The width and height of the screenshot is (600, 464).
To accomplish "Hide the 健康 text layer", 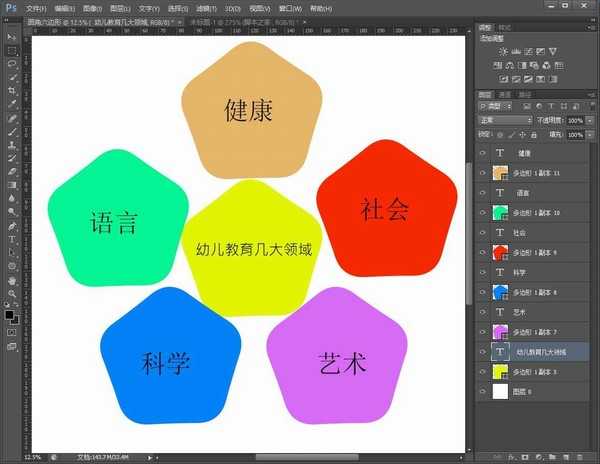I will coord(482,153).
